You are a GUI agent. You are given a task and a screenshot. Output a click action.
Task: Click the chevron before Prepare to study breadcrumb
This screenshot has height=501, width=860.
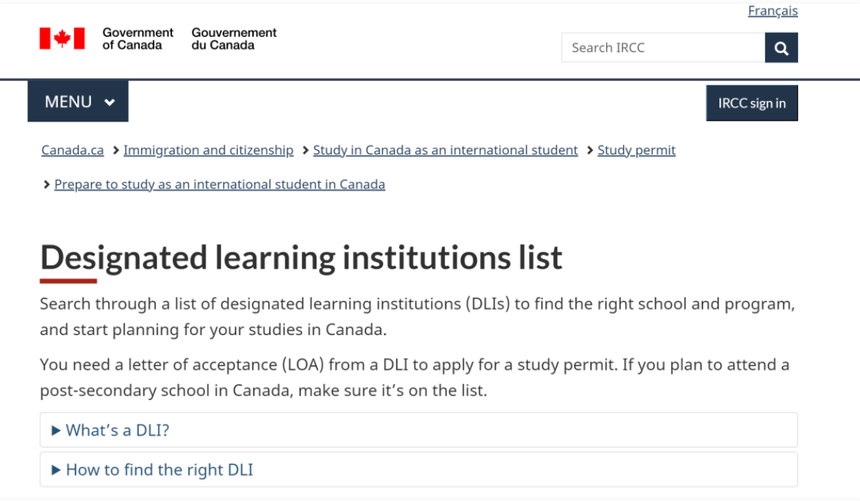pyautogui.click(x=46, y=185)
